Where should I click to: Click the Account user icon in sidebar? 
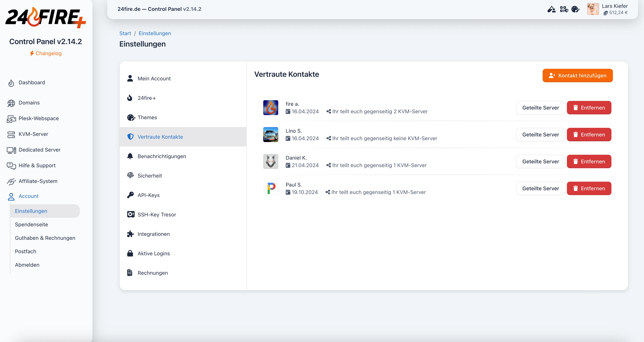(11, 196)
